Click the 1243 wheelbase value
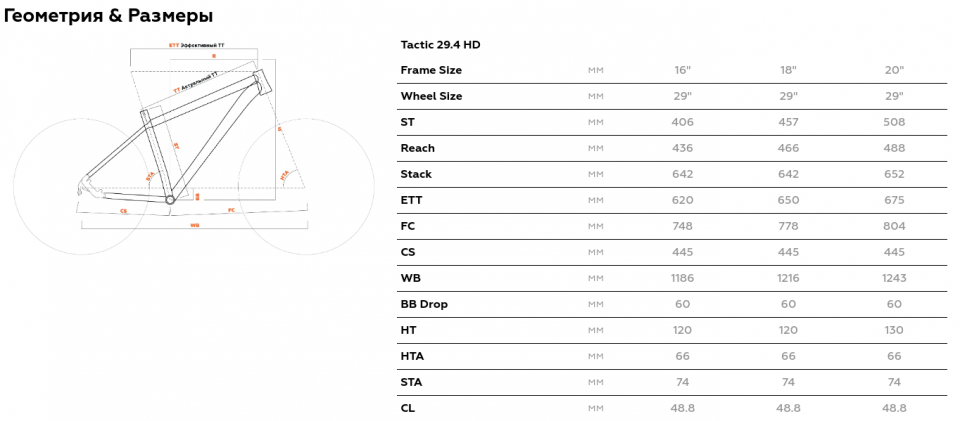This screenshot has width=960, height=421. pos(894,278)
